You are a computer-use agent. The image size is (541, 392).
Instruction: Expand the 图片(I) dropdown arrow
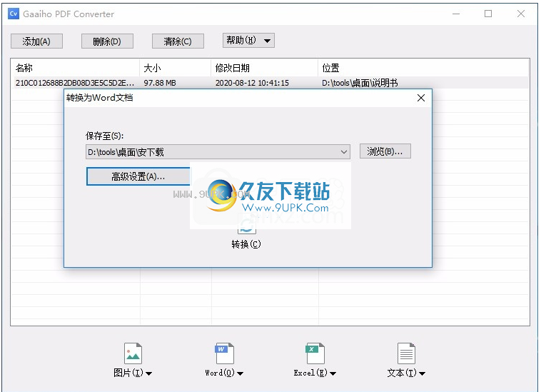click(148, 373)
